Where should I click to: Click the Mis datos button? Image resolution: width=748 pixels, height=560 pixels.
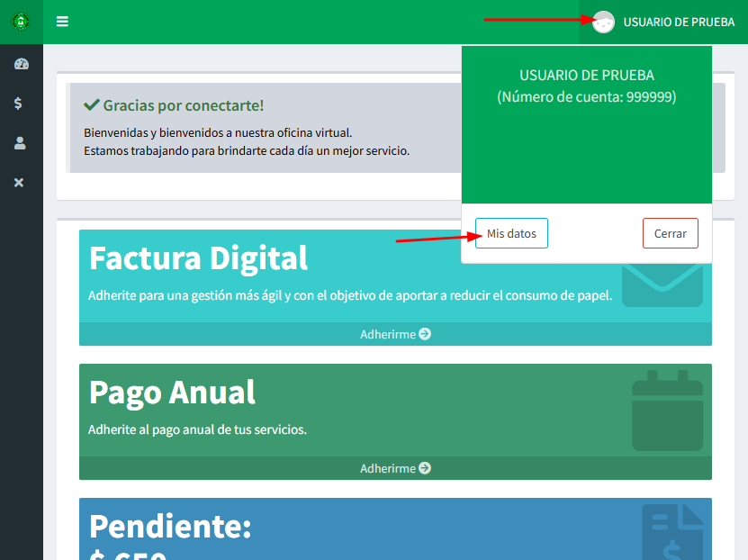click(x=511, y=233)
